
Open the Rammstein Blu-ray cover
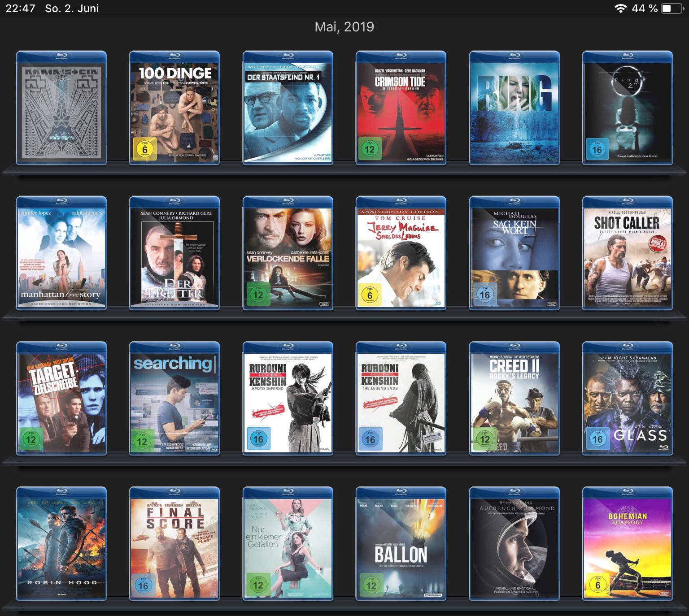(x=61, y=108)
